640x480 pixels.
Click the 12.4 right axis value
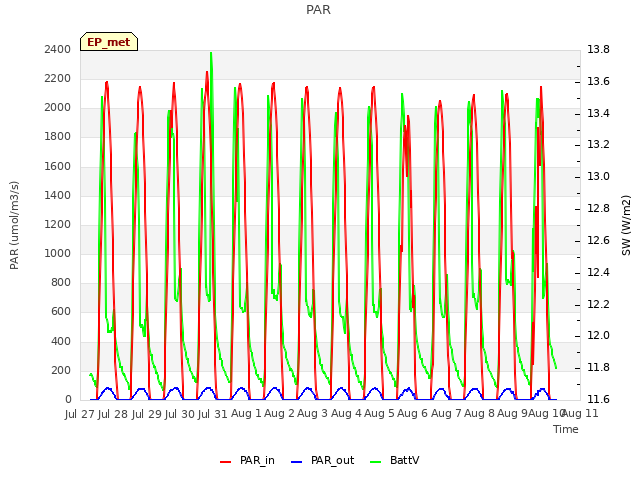coord(598,272)
